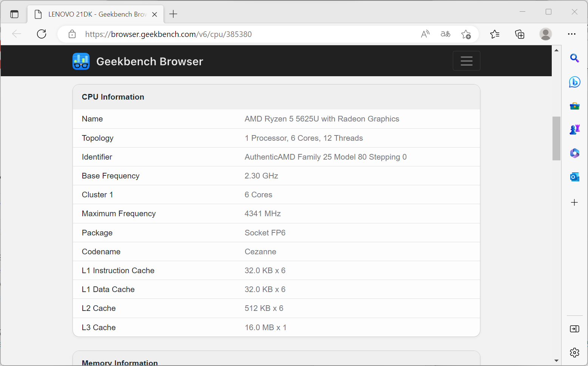This screenshot has width=588, height=366.
Task: Click the vertical scrollbar thumb
Action: [x=556, y=138]
